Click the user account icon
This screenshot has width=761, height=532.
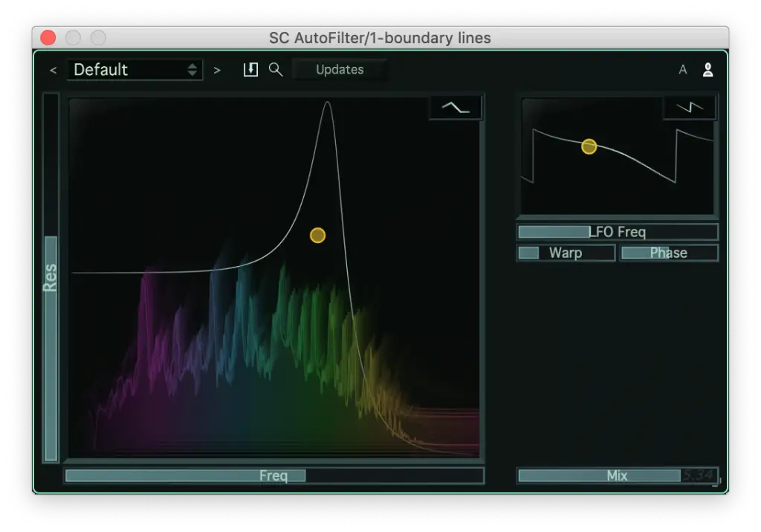pyautogui.click(x=707, y=69)
